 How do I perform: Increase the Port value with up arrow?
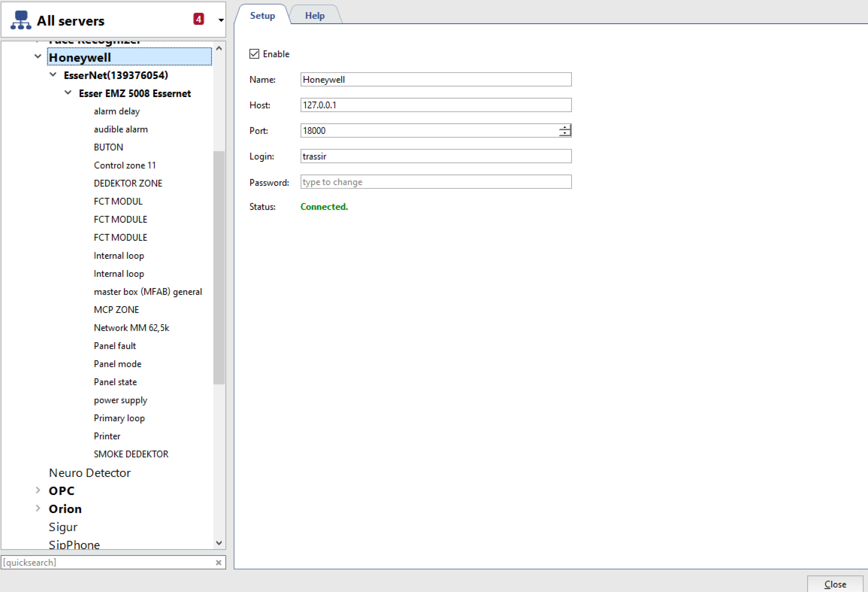pyautogui.click(x=565, y=127)
